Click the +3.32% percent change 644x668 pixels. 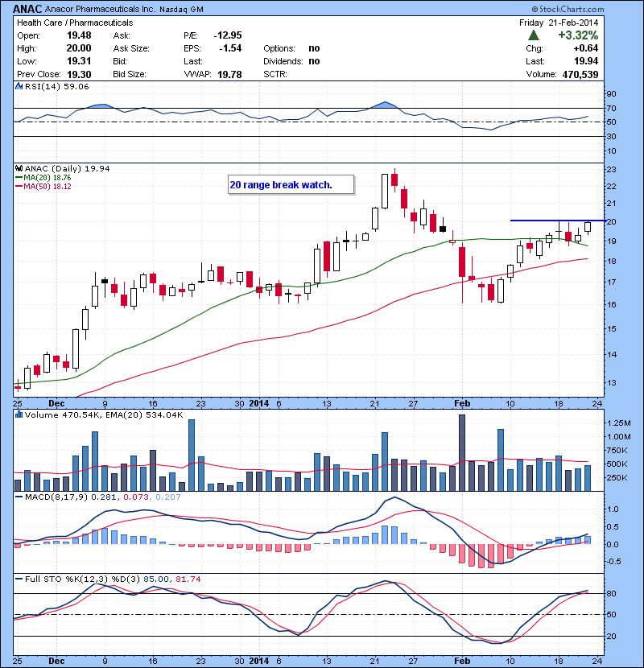[578, 35]
